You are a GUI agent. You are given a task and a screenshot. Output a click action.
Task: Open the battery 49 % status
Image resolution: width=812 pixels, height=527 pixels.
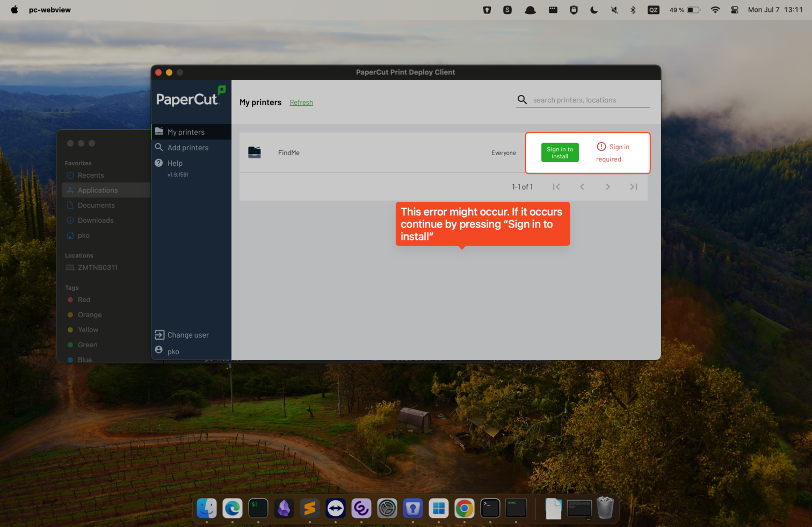coord(685,10)
